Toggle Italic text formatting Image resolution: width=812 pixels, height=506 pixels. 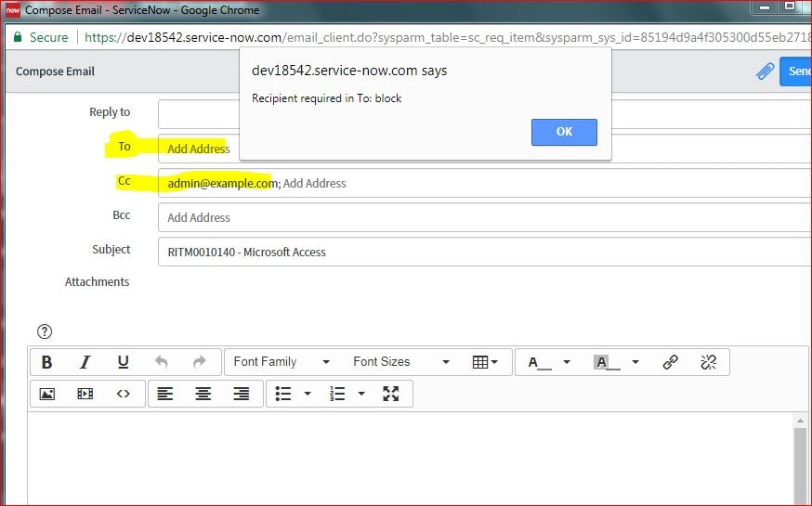pos(85,362)
